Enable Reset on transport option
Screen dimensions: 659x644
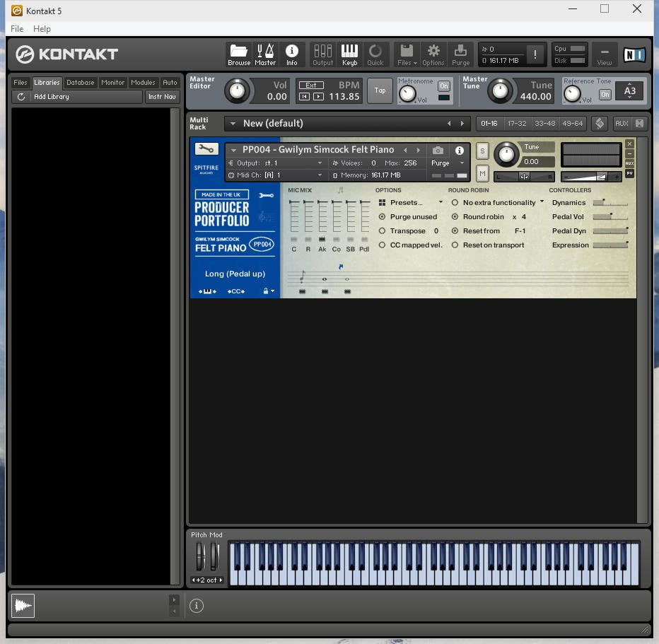click(x=455, y=245)
